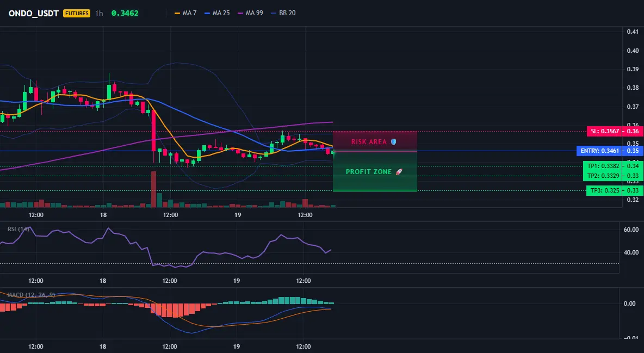Click the rocket icon in PROFIT ZONE
The width and height of the screenshot is (644, 353).
pos(399,172)
